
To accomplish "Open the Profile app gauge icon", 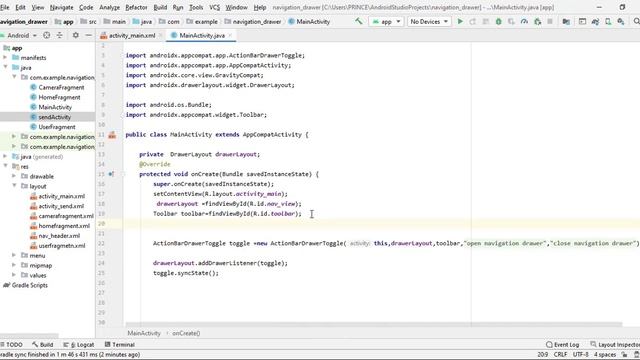I will [524, 22].
